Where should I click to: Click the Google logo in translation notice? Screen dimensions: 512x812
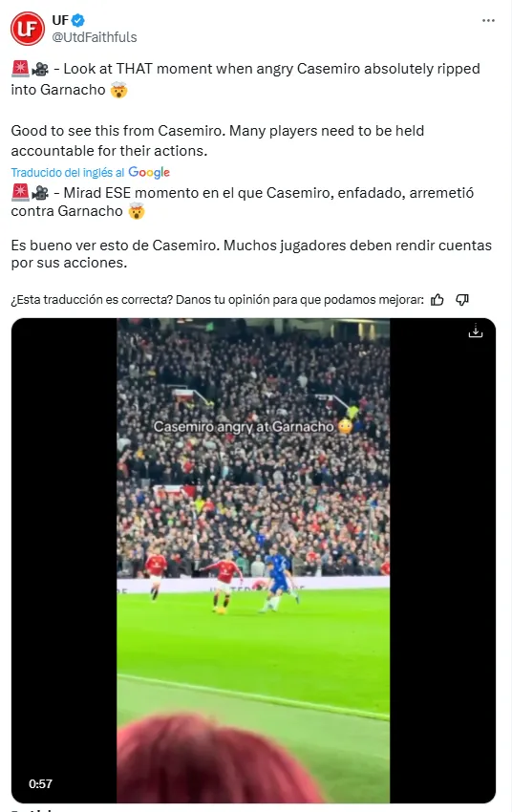tap(149, 173)
